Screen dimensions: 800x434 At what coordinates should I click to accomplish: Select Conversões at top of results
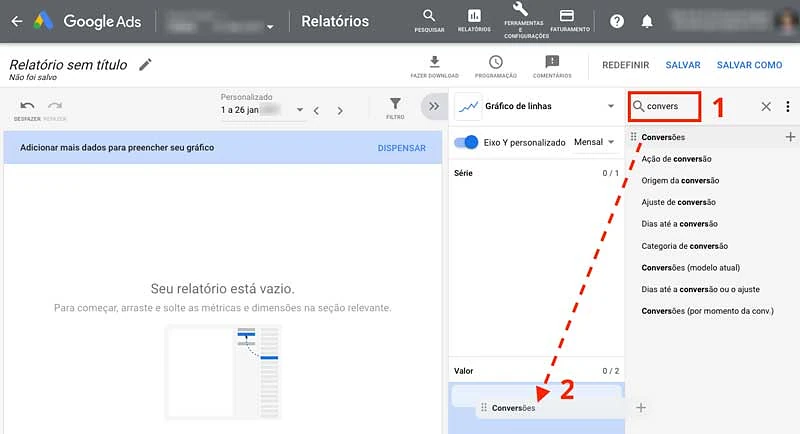tap(663, 137)
